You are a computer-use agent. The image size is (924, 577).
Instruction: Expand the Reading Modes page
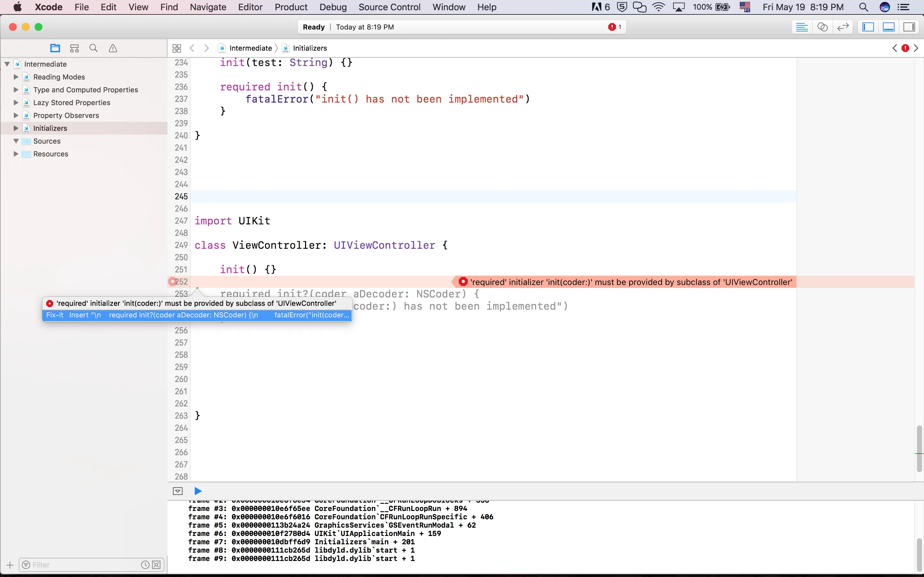click(16, 77)
